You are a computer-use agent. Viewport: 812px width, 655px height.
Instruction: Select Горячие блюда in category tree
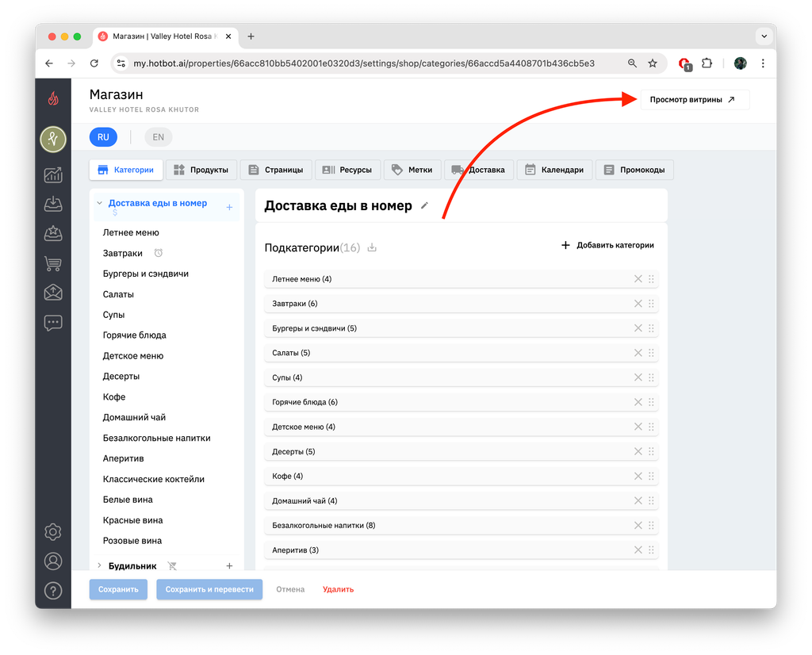point(134,335)
